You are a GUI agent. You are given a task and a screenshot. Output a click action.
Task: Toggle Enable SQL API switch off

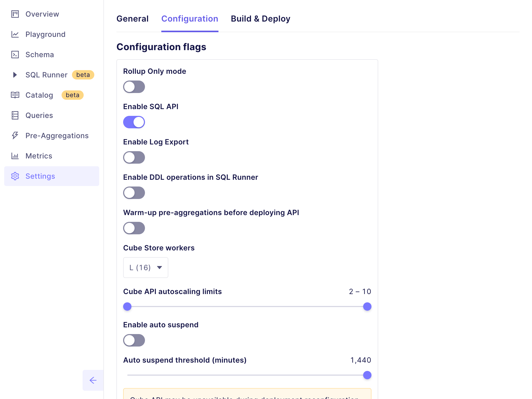click(134, 122)
